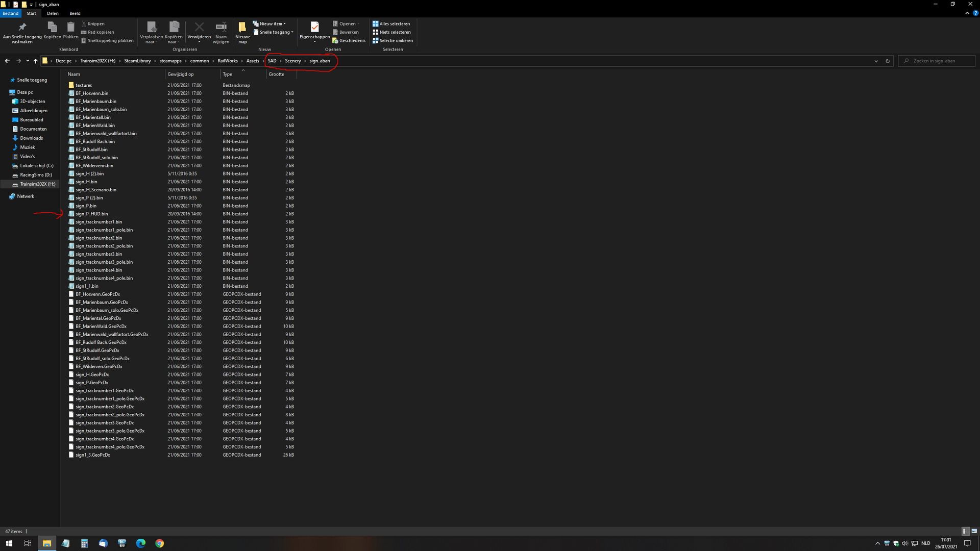Screen dimensions: 980x551
Task: Click the Naam wijzigen rename icon
Action: [x=221, y=28]
